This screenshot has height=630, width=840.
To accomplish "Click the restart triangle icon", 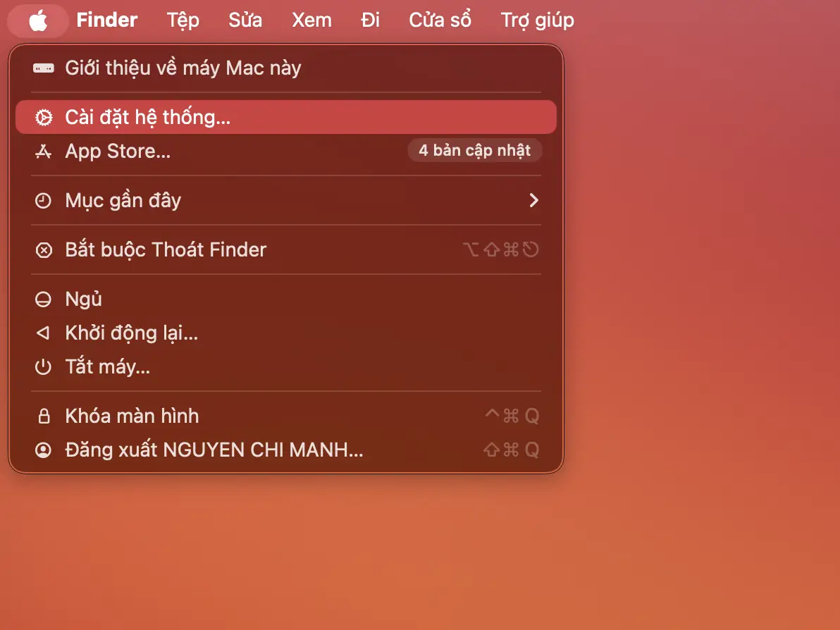I will pyautogui.click(x=43, y=333).
